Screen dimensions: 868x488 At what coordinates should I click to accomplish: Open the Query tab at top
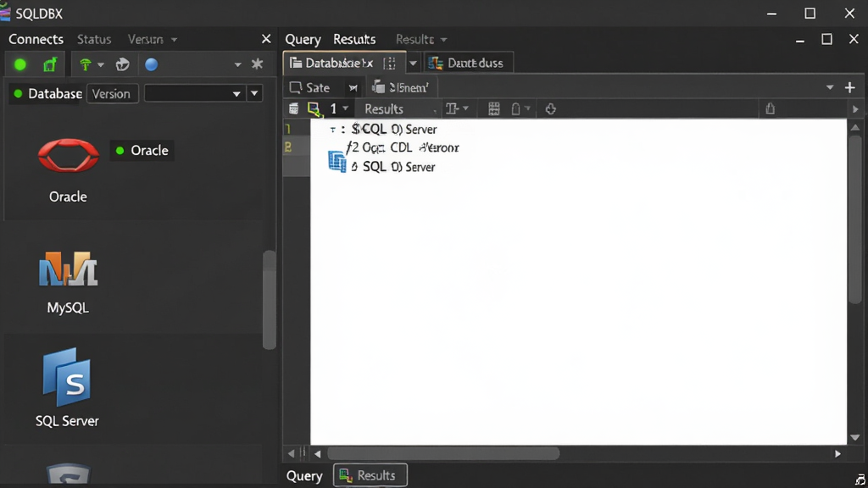tap(303, 39)
